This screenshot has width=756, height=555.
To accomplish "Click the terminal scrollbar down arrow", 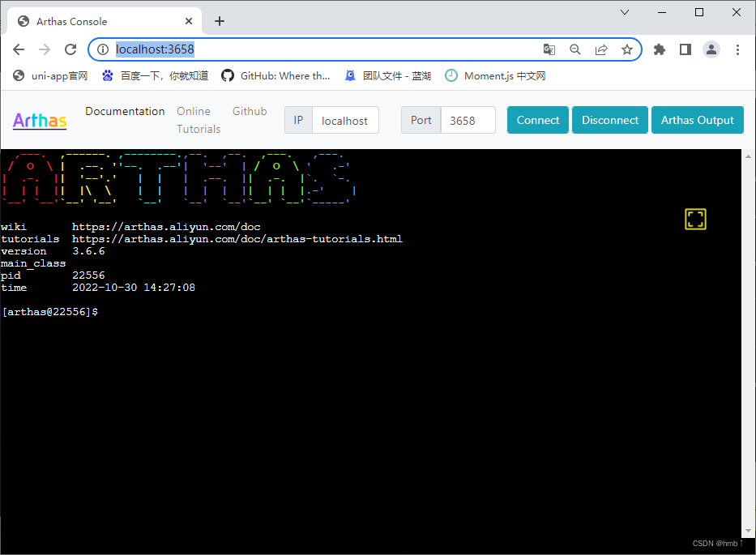I will [748, 531].
